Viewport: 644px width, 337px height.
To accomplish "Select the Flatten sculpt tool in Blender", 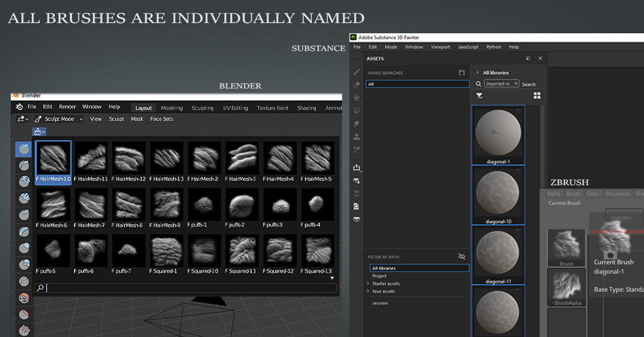I will (x=24, y=314).
